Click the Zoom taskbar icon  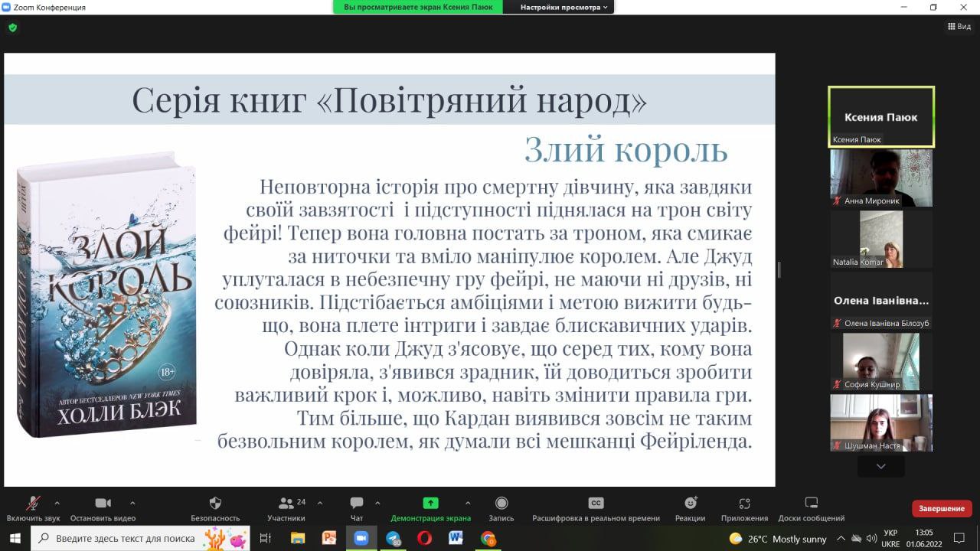pos(361,538)
